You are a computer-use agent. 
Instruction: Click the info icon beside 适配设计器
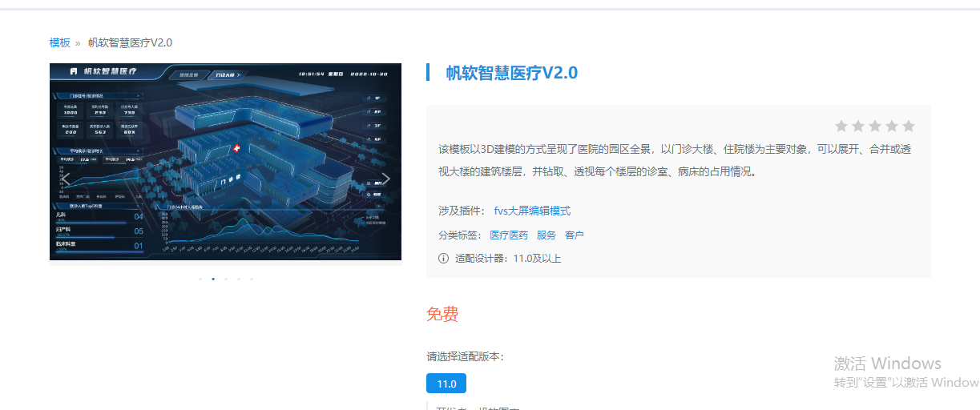[444, 258]
